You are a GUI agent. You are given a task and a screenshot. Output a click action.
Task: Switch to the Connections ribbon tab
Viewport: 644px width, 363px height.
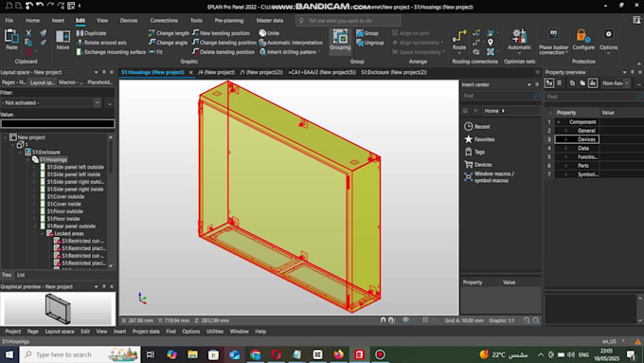pyautogui.click(x=164, y=20)
